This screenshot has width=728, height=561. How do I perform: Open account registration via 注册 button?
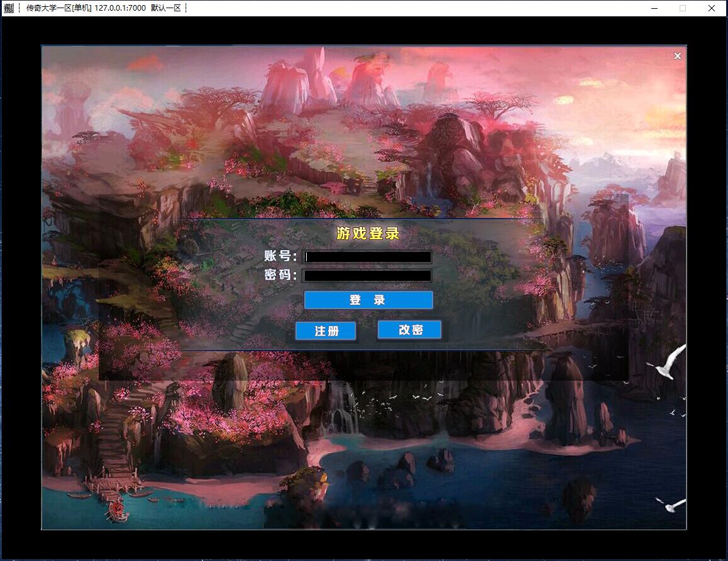click(326, 331)
